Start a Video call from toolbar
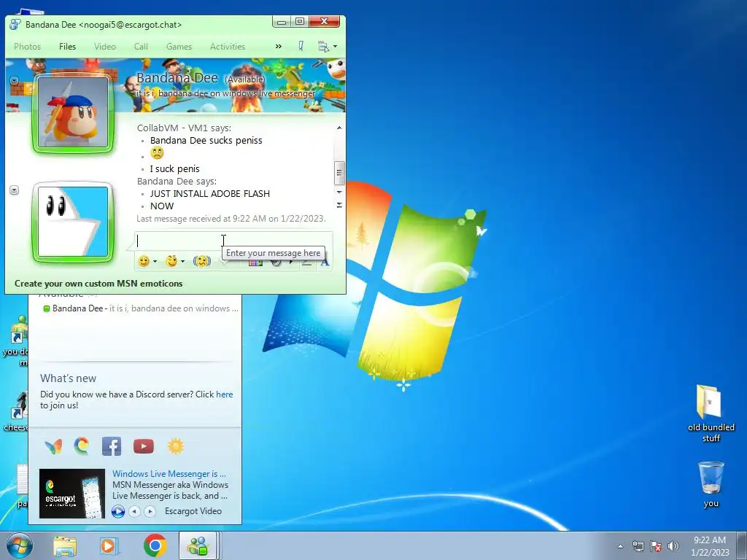747x560 pixels. [105, 46]
